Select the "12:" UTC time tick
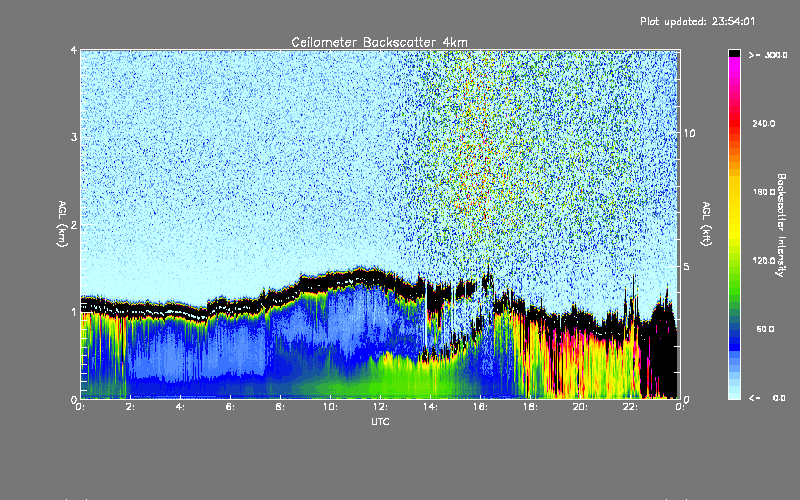Image resolution: width=800 pixels, height=500 pixels. pyautogui.click(x=380, y=407)
